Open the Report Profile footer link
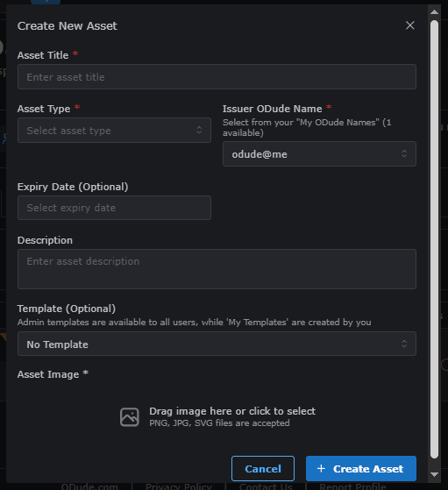448x490 pixels. tap(352, 486)
